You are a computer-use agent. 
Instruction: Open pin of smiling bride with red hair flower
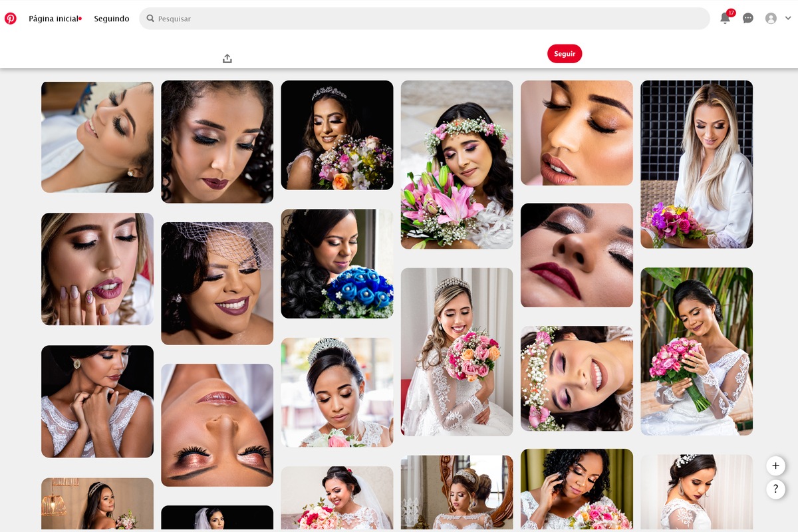(x=337, y=497)
